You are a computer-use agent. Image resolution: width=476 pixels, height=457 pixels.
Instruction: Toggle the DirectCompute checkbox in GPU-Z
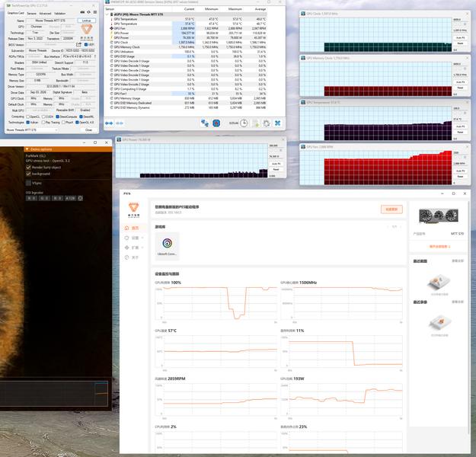click(x=57, y=117)
